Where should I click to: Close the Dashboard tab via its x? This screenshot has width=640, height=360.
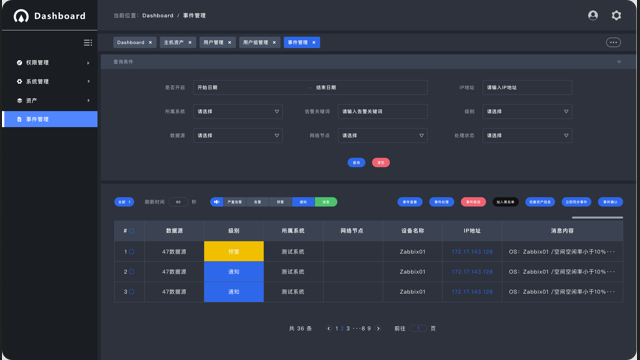[150, 42]
